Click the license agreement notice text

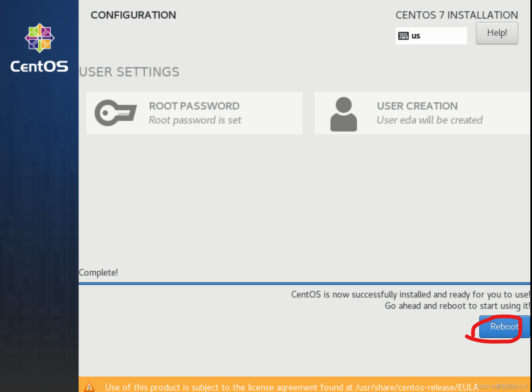(292, 387)
